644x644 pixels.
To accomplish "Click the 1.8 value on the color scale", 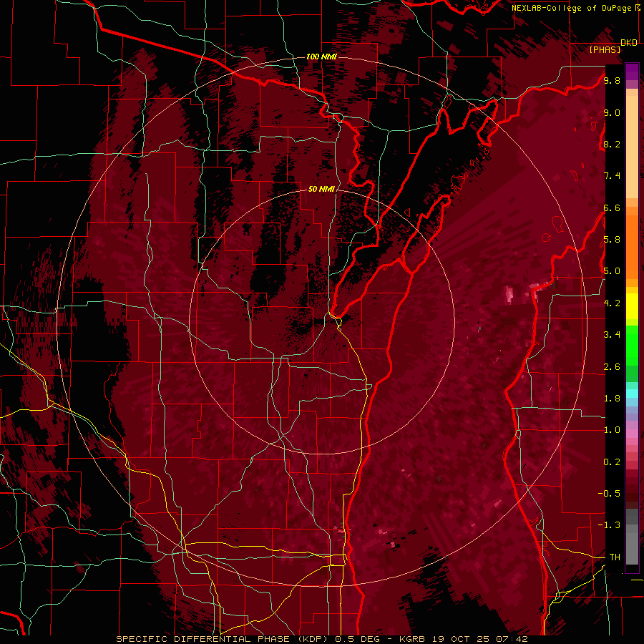I will 612,399.
